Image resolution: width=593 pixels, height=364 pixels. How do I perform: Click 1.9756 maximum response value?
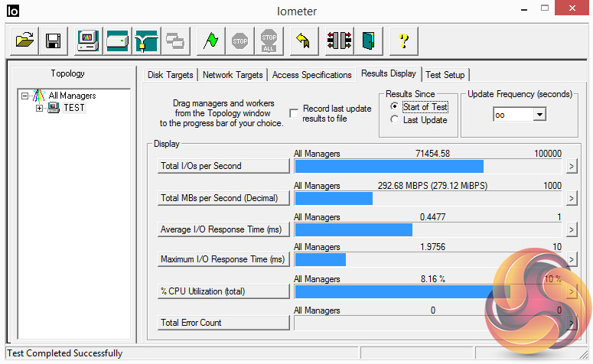[x=432, y=247]
